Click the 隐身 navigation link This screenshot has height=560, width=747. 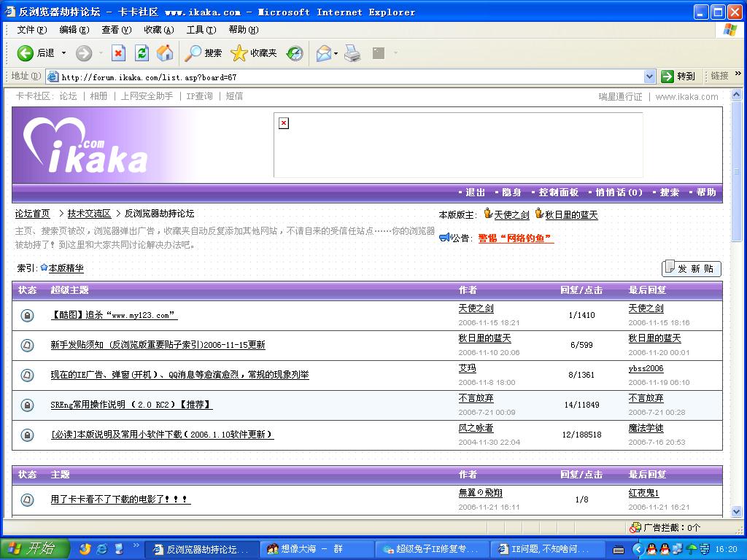tap(511, 192)
